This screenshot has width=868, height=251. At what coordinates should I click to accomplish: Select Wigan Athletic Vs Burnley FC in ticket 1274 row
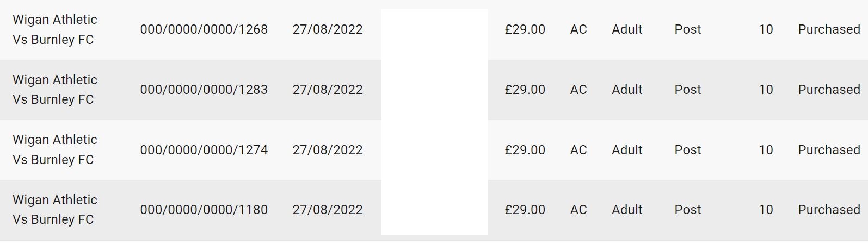54,149
